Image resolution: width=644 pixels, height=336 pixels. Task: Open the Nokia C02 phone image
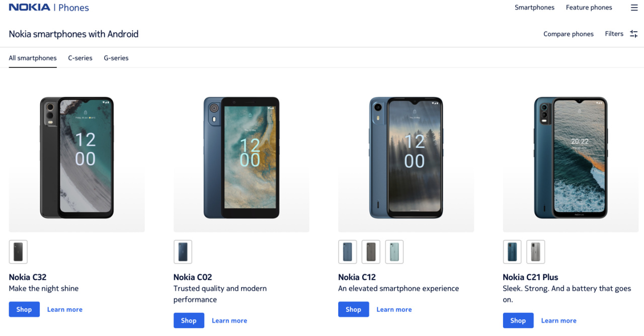pos(242,158)
